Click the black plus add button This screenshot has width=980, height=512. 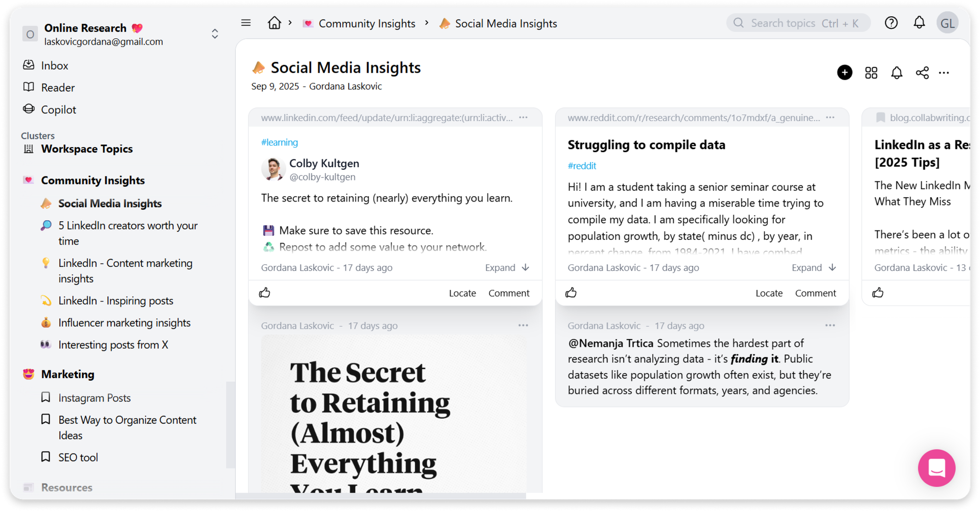(845, 73)
